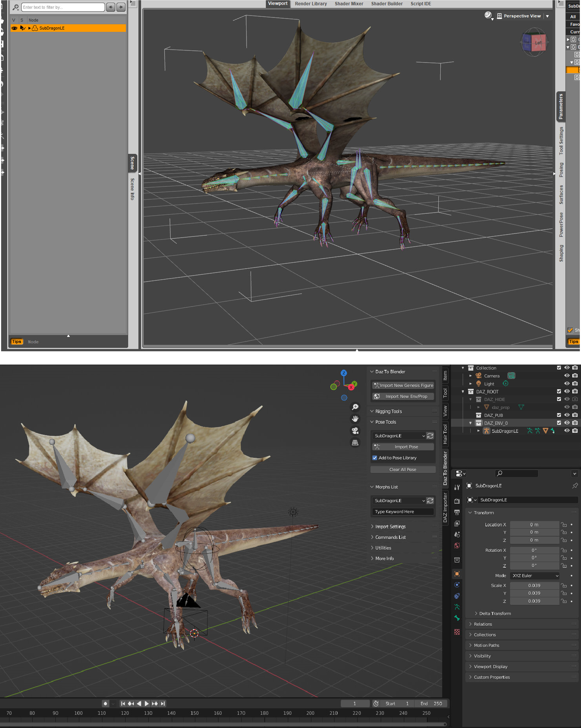Image resolution: width=581 pixels, height=728 pixels.
Task: Pin the SubDragonLE properties context
Action: click(x=575, y=485)
